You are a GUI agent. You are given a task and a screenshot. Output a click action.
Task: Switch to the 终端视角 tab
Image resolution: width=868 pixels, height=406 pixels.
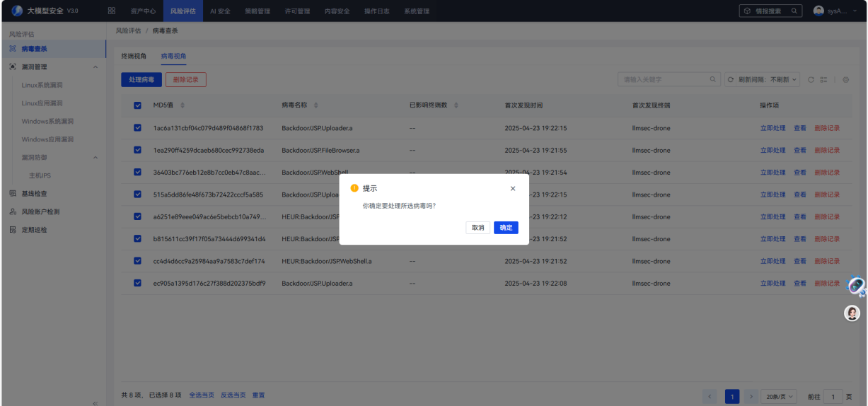tap(134, 56)
